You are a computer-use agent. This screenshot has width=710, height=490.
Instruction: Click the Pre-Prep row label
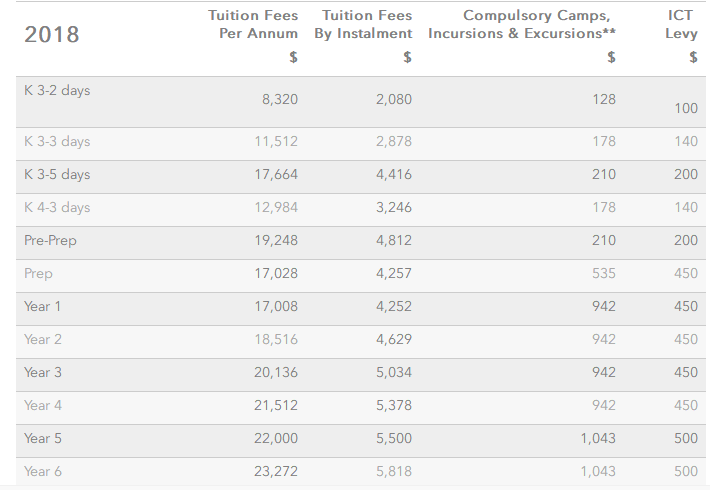50,241
